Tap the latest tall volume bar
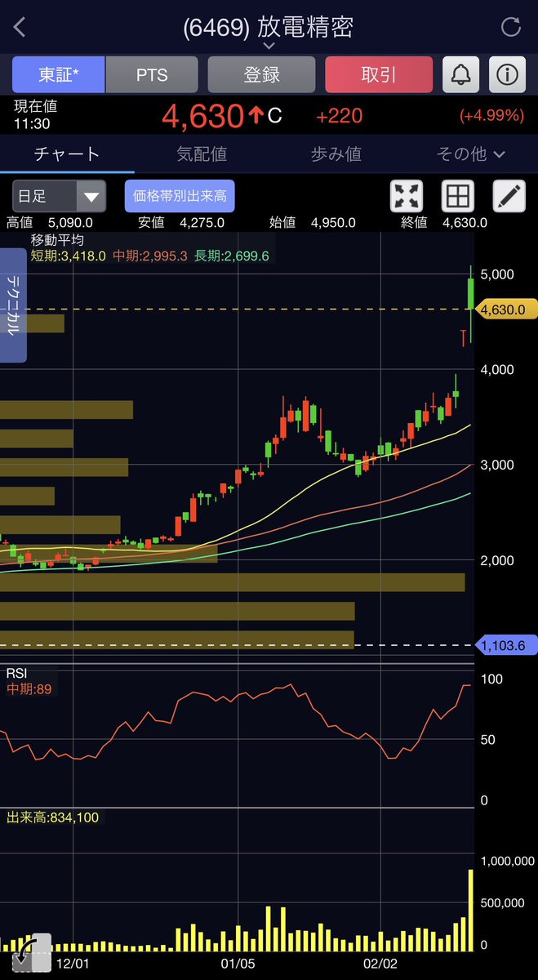This screenshot has height=980, width=538. coord(471,911)
